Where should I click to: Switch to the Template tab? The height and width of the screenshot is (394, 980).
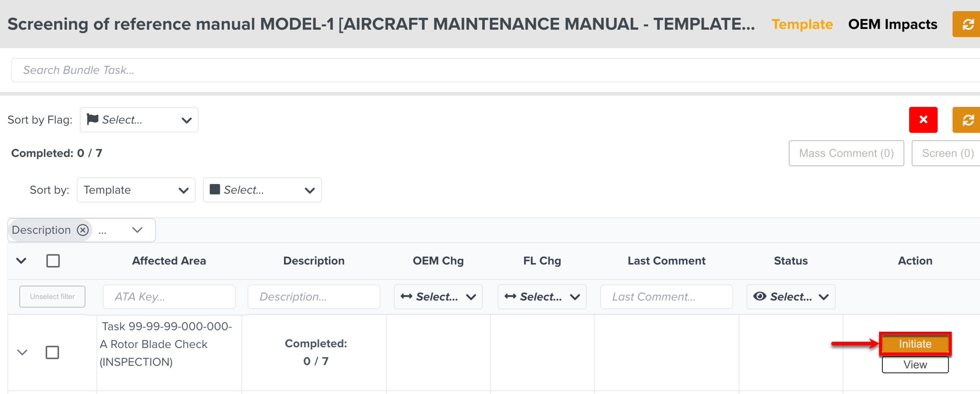[802, 24]
